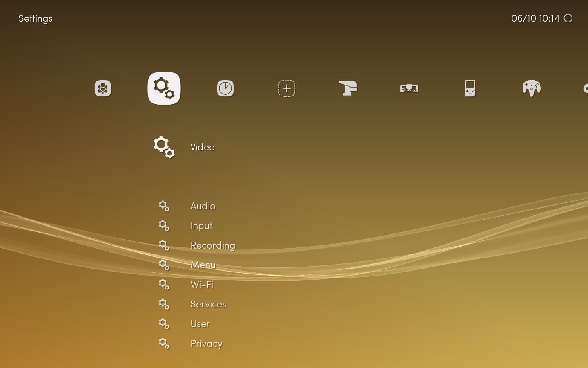
Task: Select the highlighted Settings gears tab icon
Action: coord(164,88)
